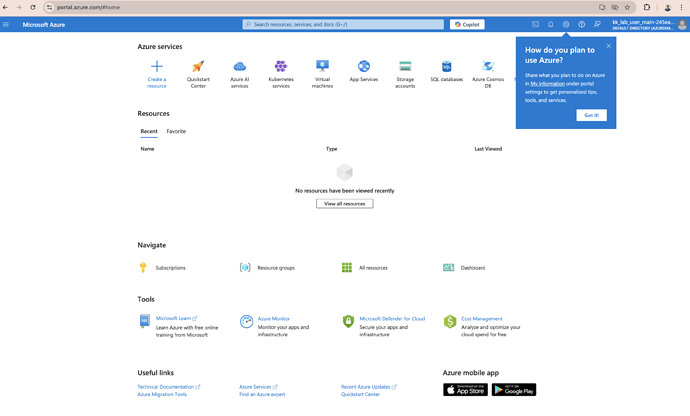Click the browser reload icon

click(33, 7)
